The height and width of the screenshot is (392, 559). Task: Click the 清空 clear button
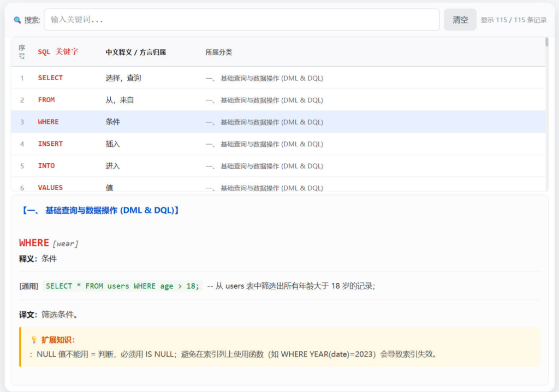(460, 20)
